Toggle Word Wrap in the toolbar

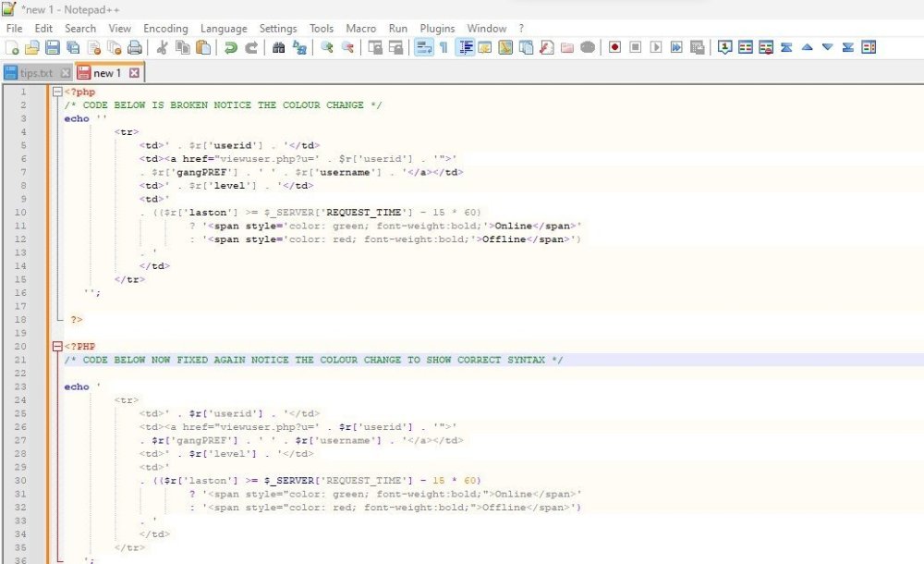(x=423, y=48)
